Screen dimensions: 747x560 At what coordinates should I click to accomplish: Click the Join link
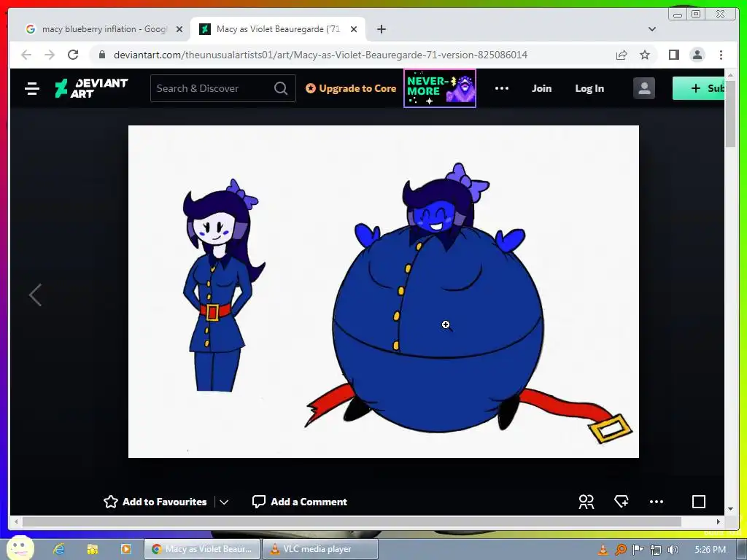pos(542,88)
